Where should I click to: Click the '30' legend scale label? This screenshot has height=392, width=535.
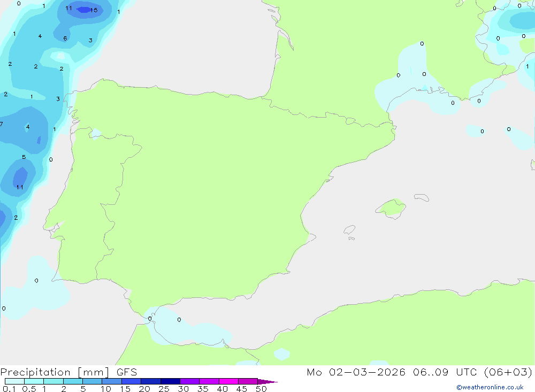click(183, 389)
